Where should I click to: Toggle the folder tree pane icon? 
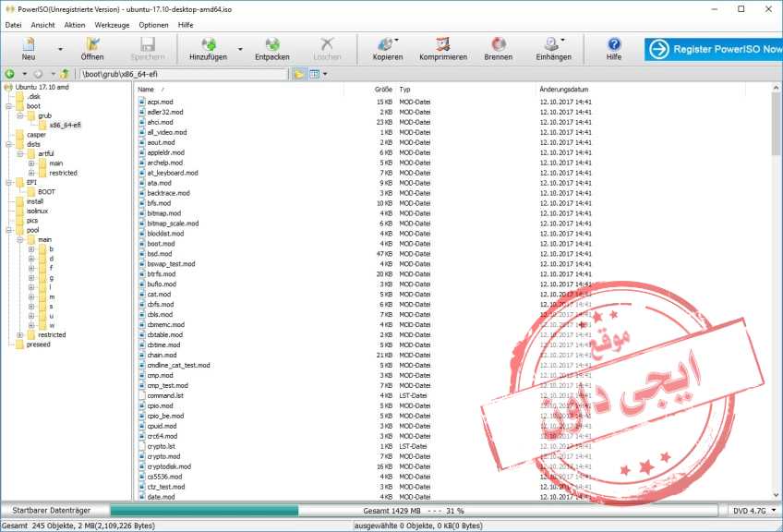(298, 74)
